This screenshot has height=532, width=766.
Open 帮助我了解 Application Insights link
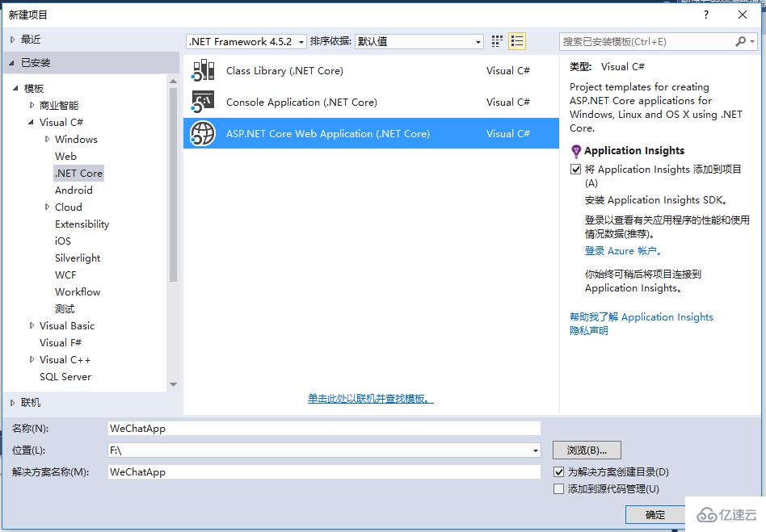coord(642,316)
